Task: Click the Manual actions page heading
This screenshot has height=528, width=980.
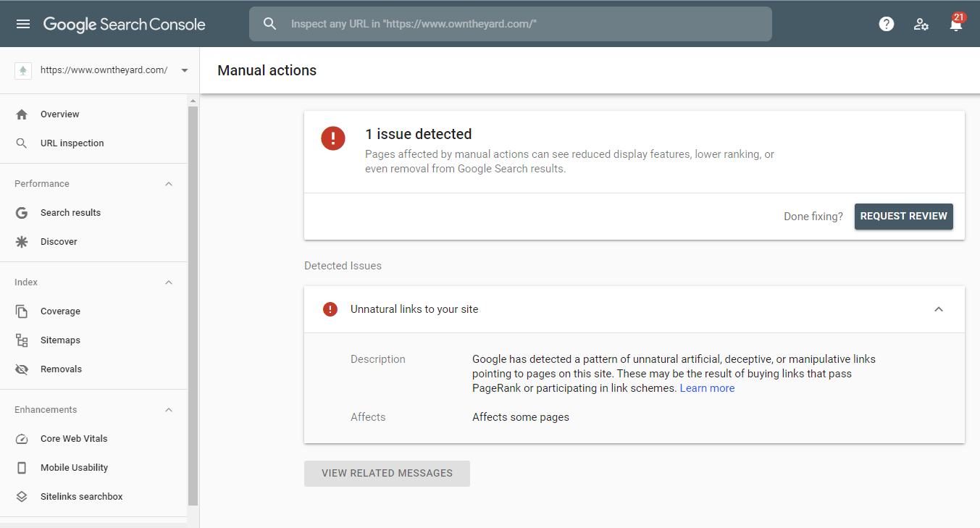Action: pos(267,70)
